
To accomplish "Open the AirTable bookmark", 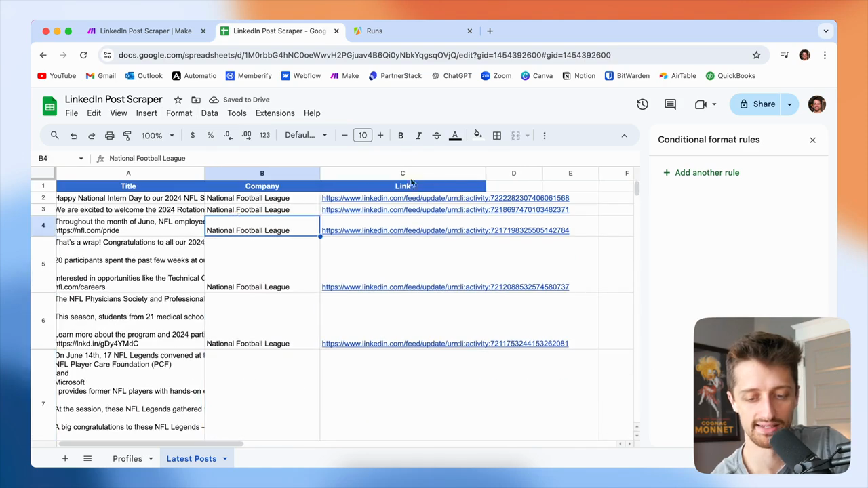I will [677, 76].
